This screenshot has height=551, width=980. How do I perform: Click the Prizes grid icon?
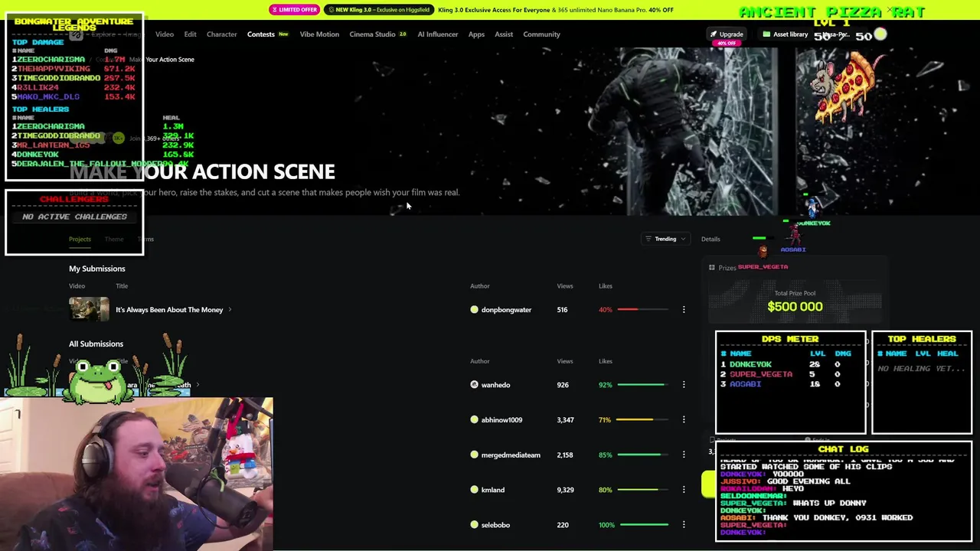coord(712,268)
